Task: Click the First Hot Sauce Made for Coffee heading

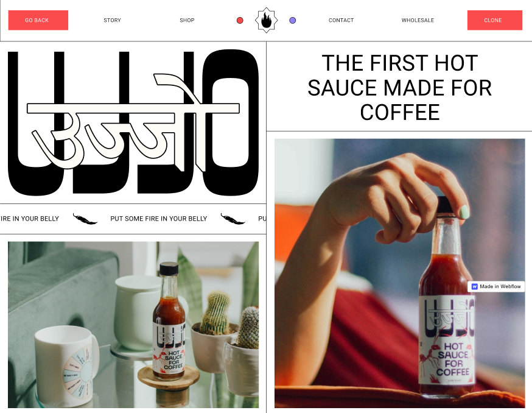Action: [x=400, y=88]
